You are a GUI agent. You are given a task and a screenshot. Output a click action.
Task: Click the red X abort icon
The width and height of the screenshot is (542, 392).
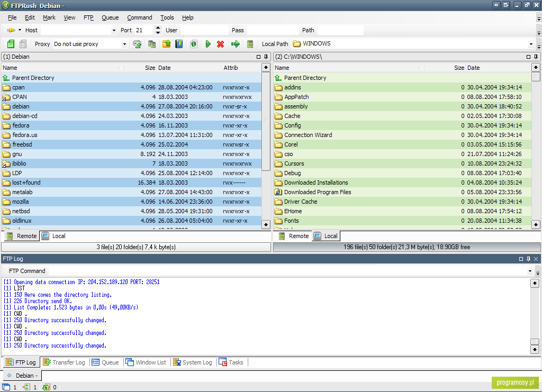[x=220, y=44]
